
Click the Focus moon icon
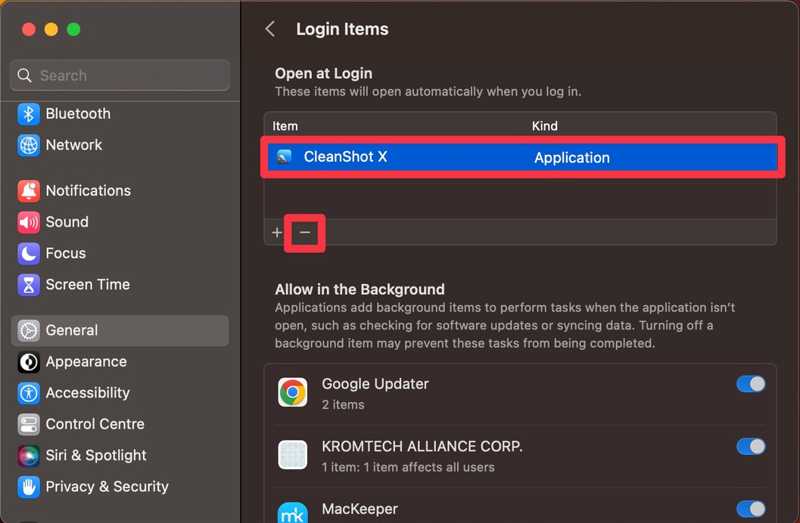29,254
